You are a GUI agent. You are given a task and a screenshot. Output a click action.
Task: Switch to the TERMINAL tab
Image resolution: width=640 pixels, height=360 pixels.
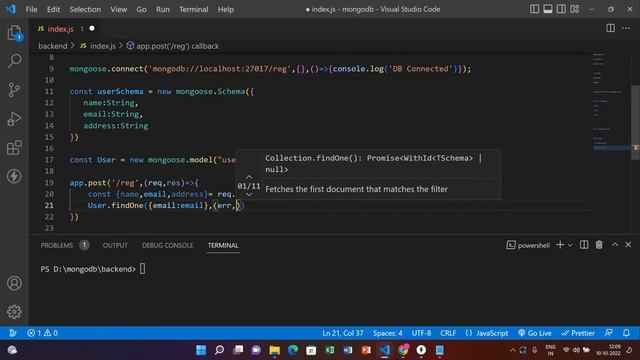point(223,245)
